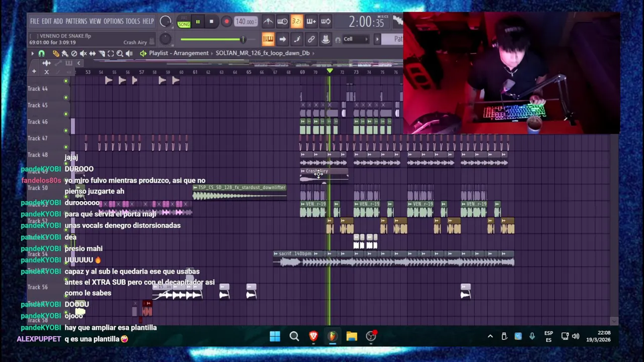Click the waveform focus icon above tracks
The width and height of the screenshot is (644, 362).
pyautogui.click(x=46, y=63)
